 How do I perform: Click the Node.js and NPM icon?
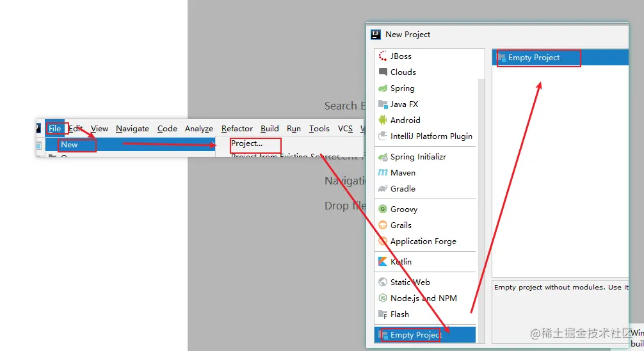click(x=383, y=298)
